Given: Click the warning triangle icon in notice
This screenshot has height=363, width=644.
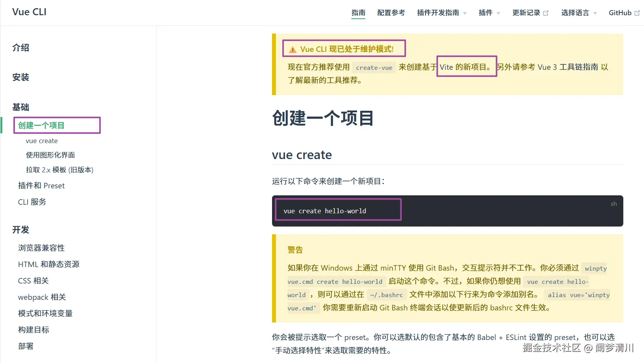Looking at the screenshot, I should click(292, 50).
